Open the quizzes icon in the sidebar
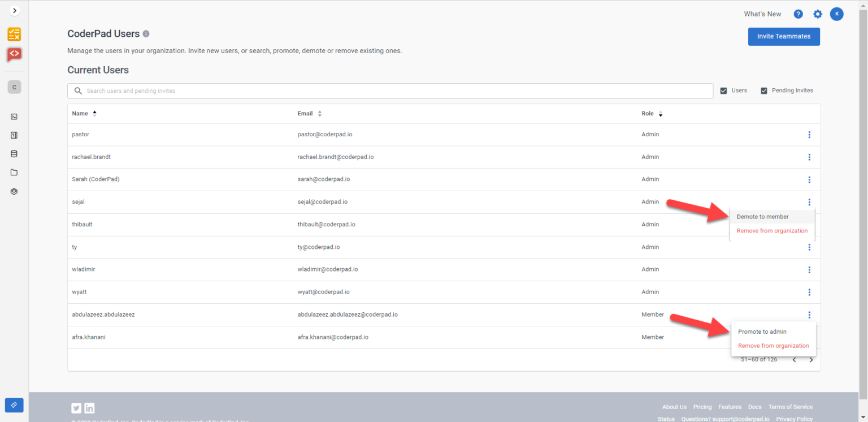 point(14,34)
